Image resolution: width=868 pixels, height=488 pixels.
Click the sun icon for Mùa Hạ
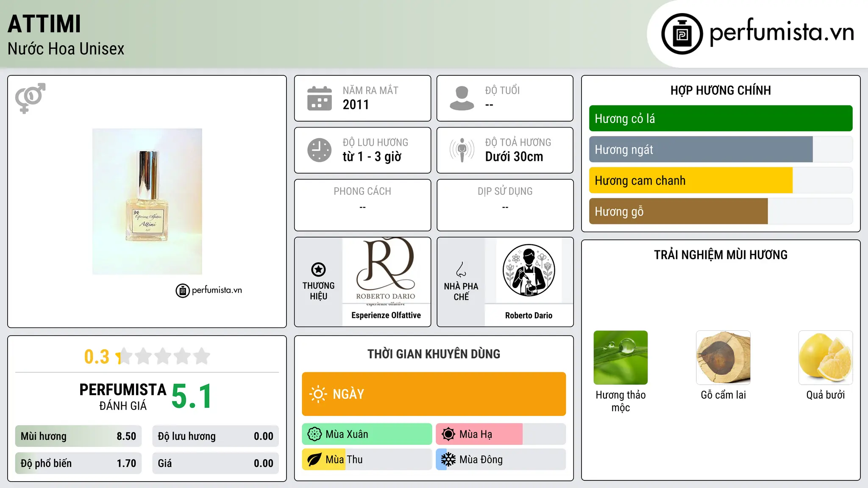(448, 434)
